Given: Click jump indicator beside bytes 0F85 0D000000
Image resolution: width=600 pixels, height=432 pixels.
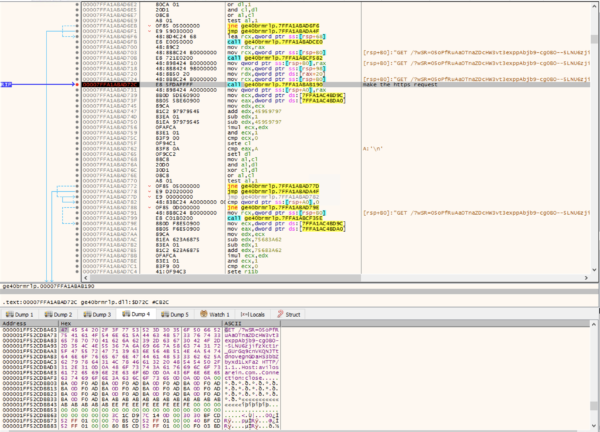Looking at the screenshot, I should (150, 207).
